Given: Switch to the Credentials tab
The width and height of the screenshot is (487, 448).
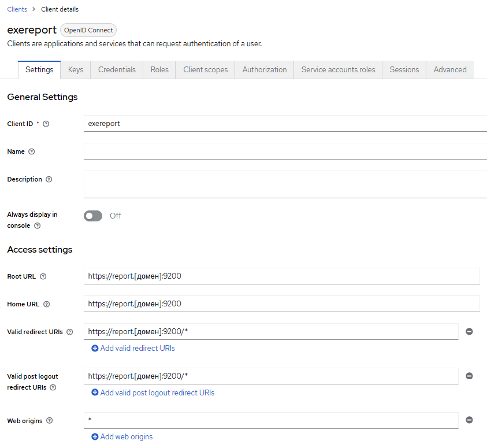Looking at the screenshot, I should click(117, 69).
